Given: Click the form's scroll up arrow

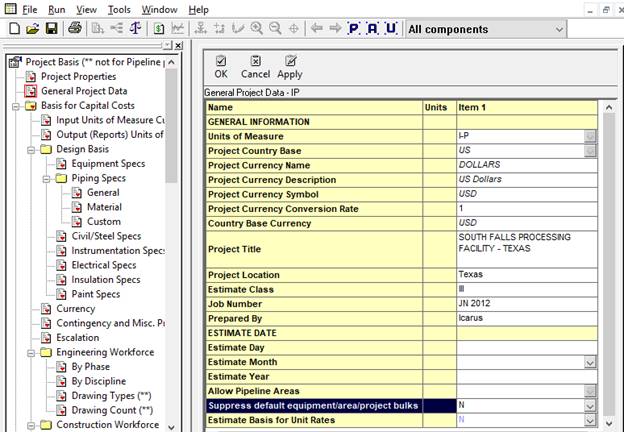Looking at the screenshot, I should click(x=609, y=107).
